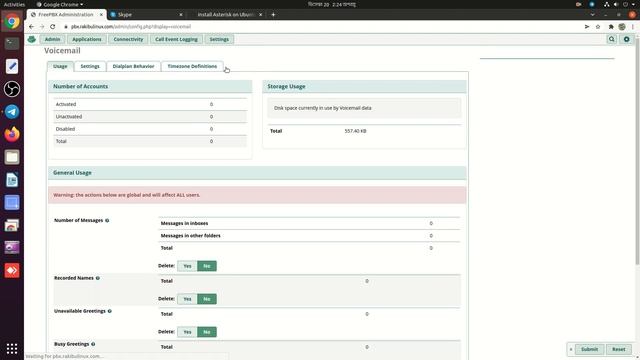Click the Unactivated accounts row label

click(69, 117)
